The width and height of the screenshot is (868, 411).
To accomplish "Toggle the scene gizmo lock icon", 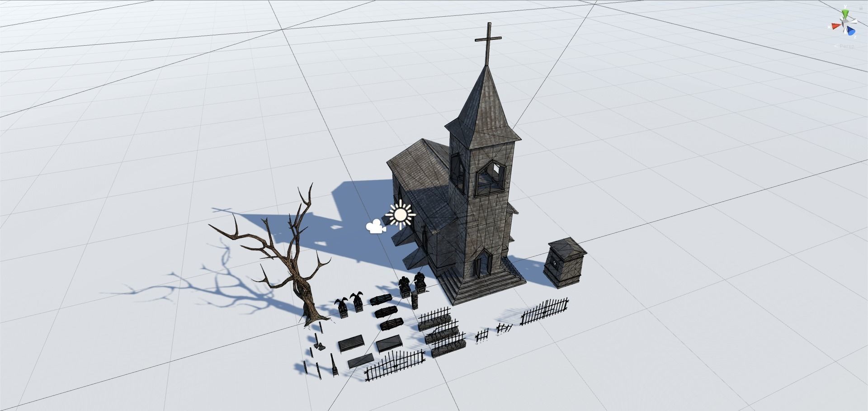I will pos(861,9).
